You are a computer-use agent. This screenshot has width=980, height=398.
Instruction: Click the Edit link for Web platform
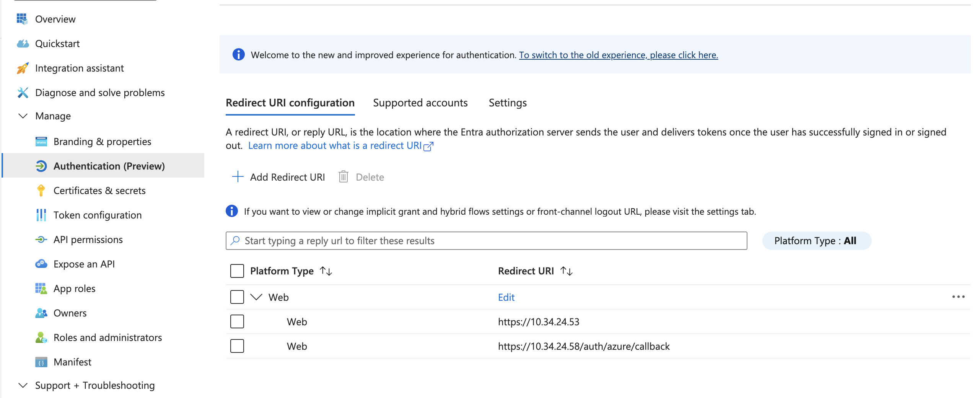[x=506, y=297]
